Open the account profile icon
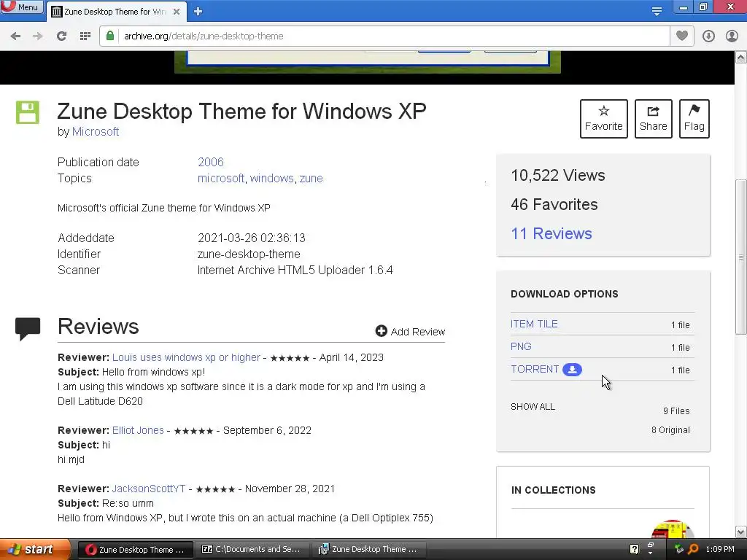 (732, 36)
